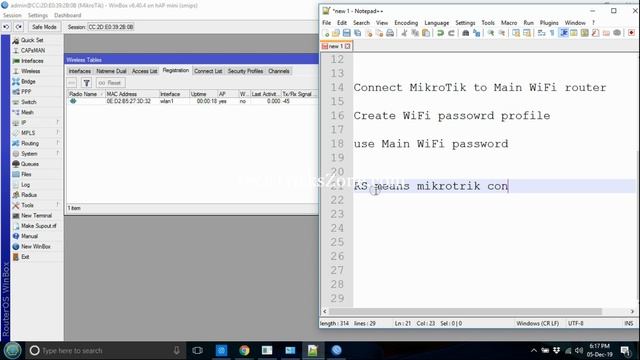Open New Terminal in WinBox sidebar
Screen dimensions: 640x360
point(36,216)
